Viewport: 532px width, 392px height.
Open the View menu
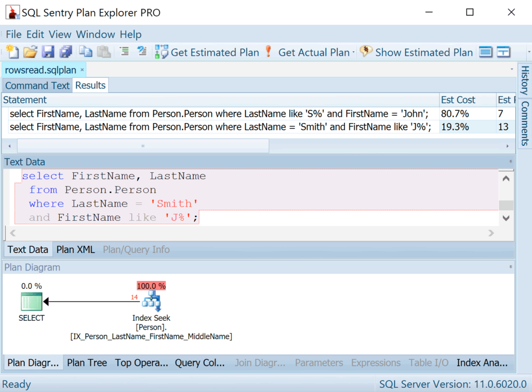click(60, 34)
